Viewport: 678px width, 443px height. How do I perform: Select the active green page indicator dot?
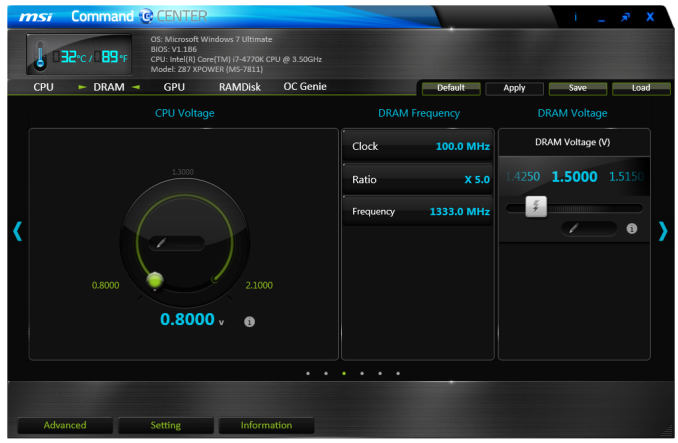344,373
